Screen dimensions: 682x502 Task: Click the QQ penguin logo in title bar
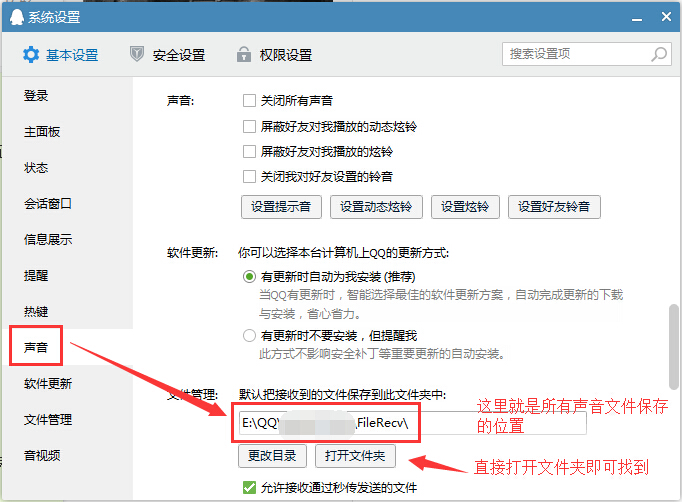[x=17, y=17]
